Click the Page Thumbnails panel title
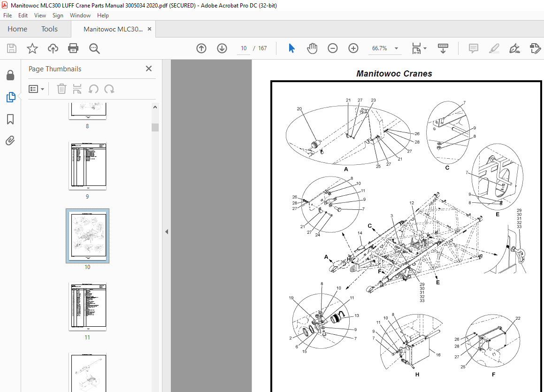 (x=55, y=69)
